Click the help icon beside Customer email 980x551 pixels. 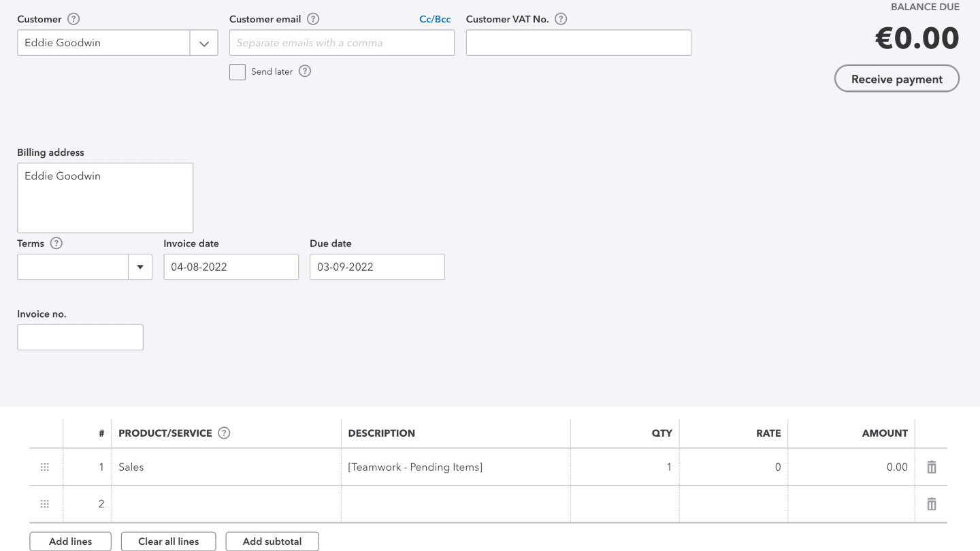coord(313,19)
